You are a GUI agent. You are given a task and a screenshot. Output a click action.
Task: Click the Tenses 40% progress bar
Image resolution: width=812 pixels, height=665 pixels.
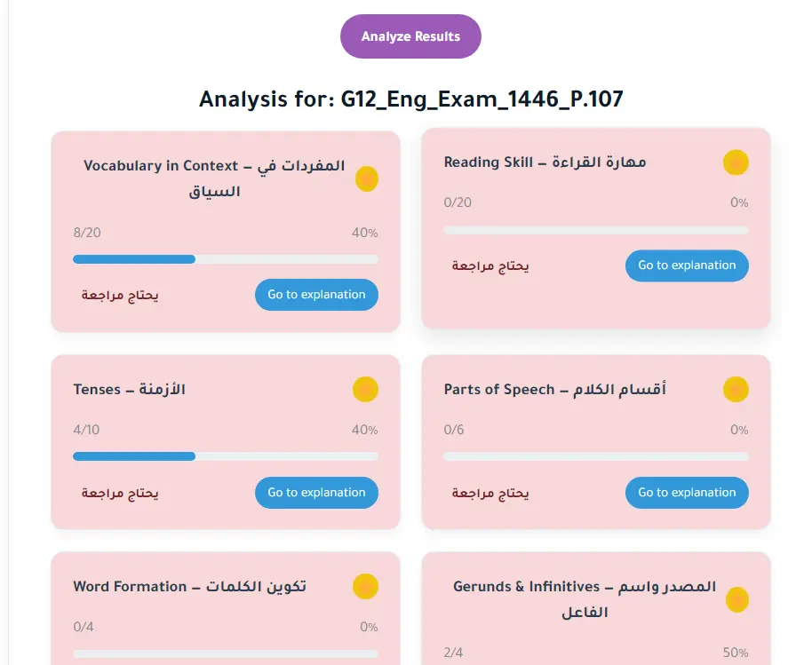click(x=225, y=456)
